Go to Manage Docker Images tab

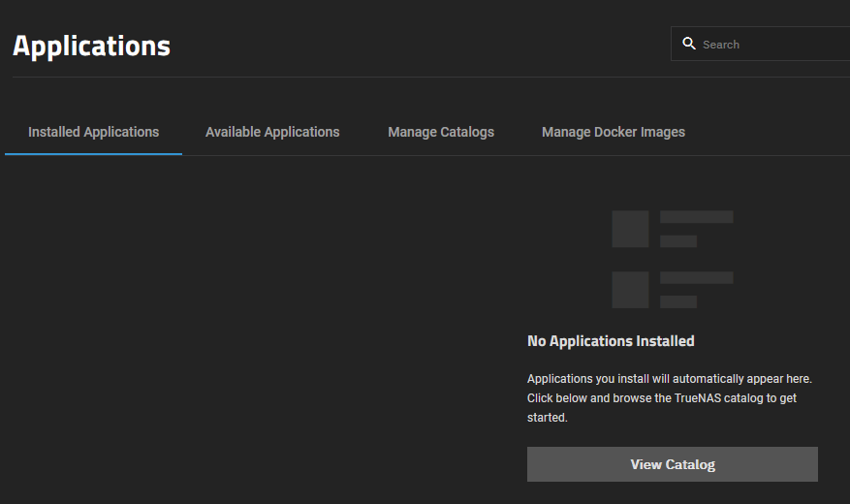[614, 132]
